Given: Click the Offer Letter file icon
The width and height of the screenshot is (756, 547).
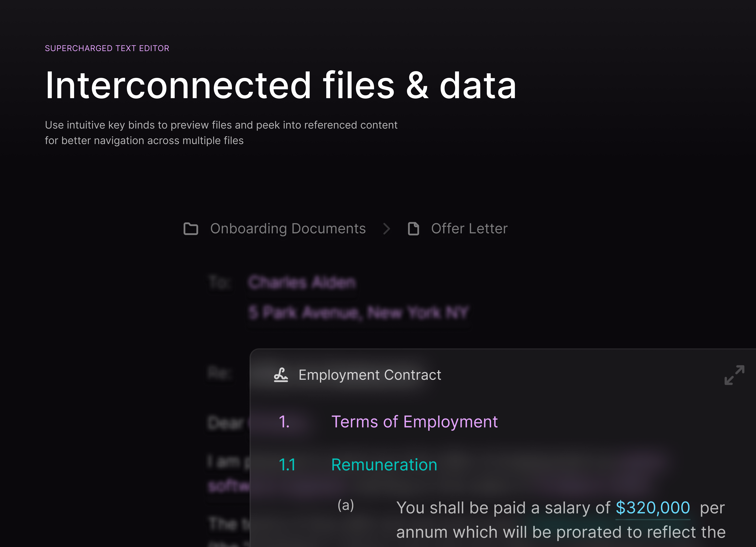Looking at the screenshot, I should [413, 229].
